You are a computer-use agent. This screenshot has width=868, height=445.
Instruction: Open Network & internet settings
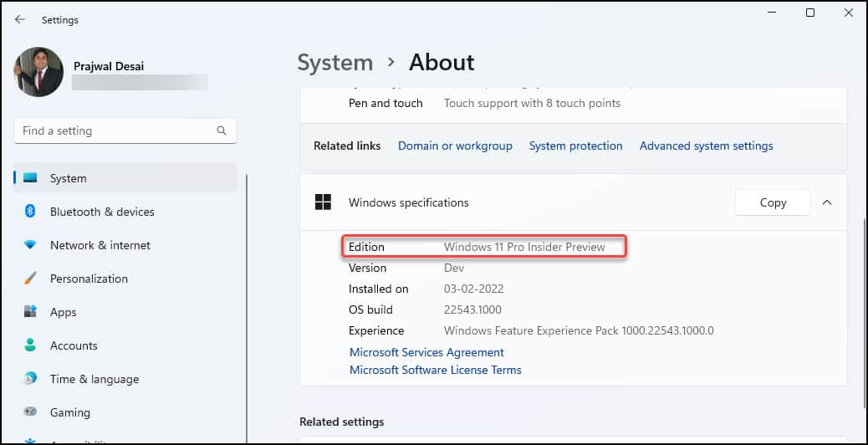pyautogui.click(x=125, y=244)
